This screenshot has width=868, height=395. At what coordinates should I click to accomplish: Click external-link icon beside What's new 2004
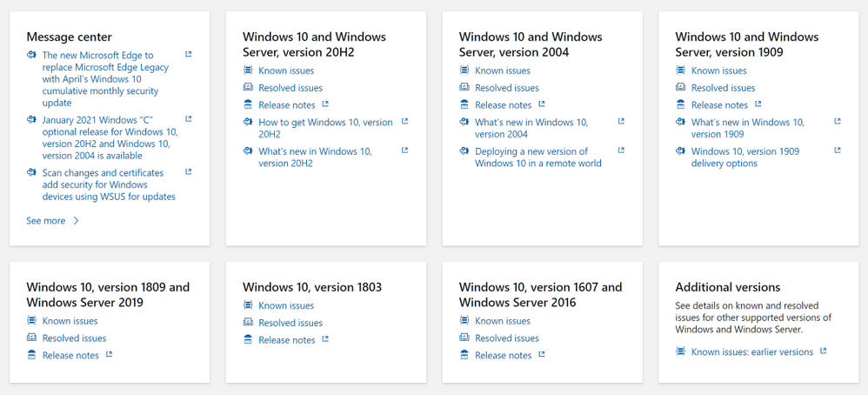pos(621,121)
